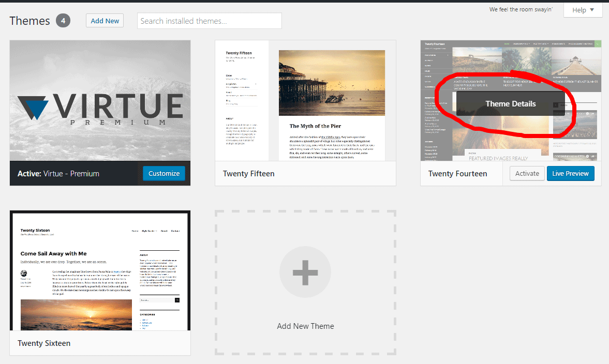Click the Twenty Fifteen theme name label
609x364 pixels.
pyautogui.click(x=248, y=173)
